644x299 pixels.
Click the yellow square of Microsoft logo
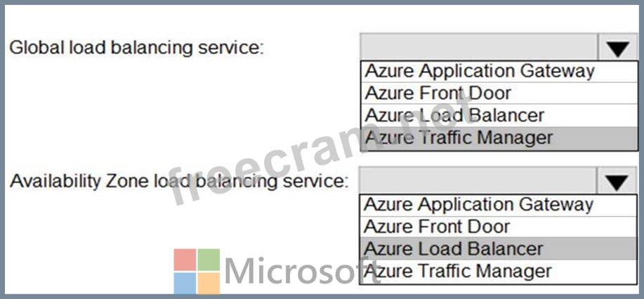point(209,284)
